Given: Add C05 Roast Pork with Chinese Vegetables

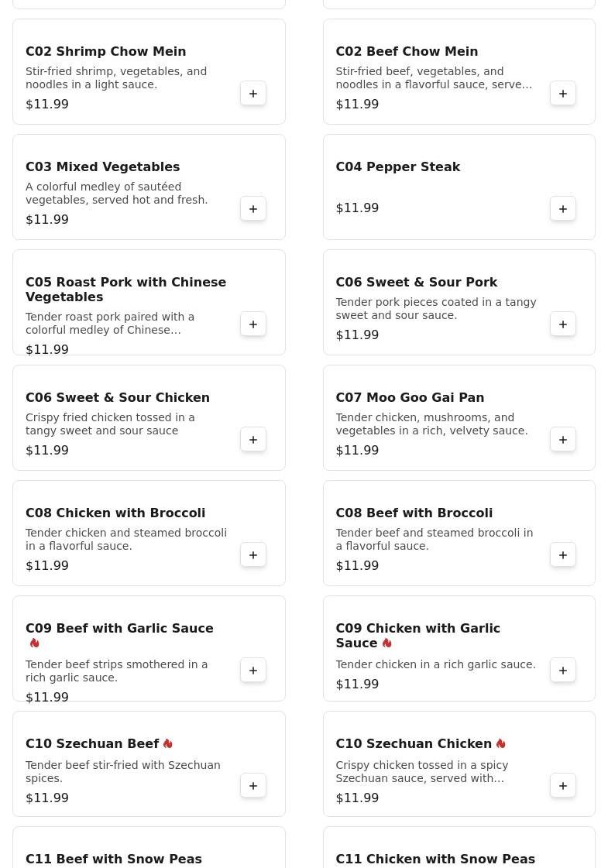Looking at the screenshot, I should 253,324.
